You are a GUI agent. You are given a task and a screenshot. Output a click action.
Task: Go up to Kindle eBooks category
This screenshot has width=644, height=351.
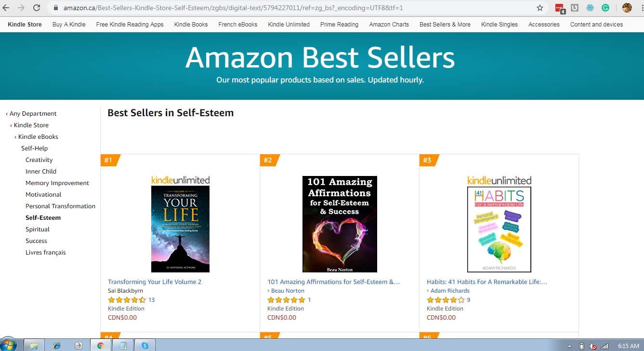coord(36,137)
